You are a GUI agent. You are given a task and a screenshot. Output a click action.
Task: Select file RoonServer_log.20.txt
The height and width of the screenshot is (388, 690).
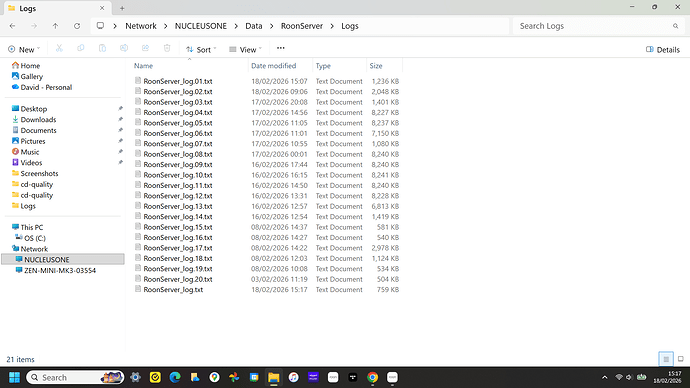[x=178, y=279]
